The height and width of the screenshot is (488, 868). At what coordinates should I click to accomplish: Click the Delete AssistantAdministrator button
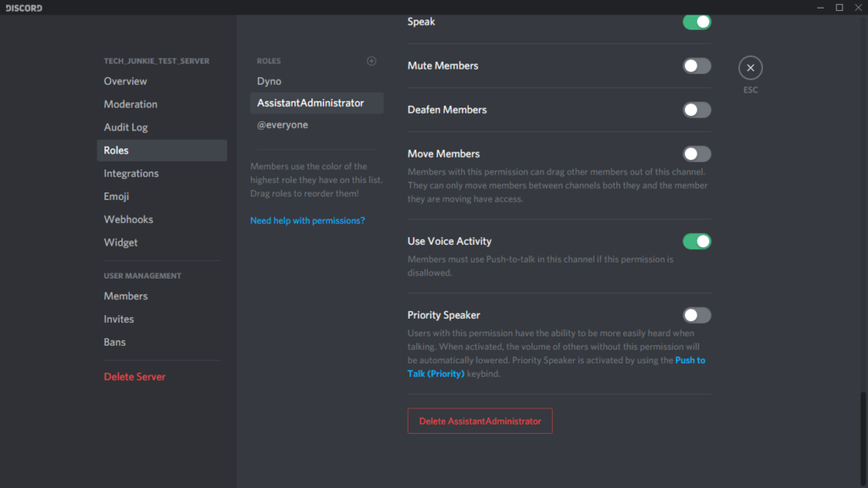[480, 421]
